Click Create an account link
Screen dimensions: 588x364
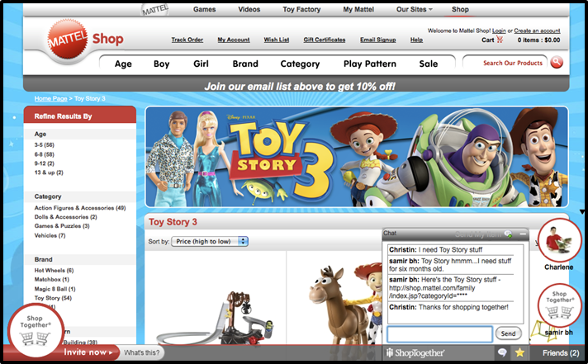click(537, 31)
